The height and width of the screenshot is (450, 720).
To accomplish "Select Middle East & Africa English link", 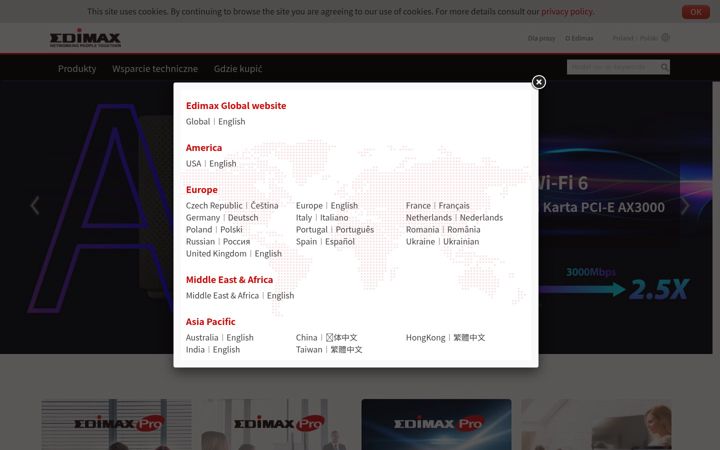I will pos(240,296).
